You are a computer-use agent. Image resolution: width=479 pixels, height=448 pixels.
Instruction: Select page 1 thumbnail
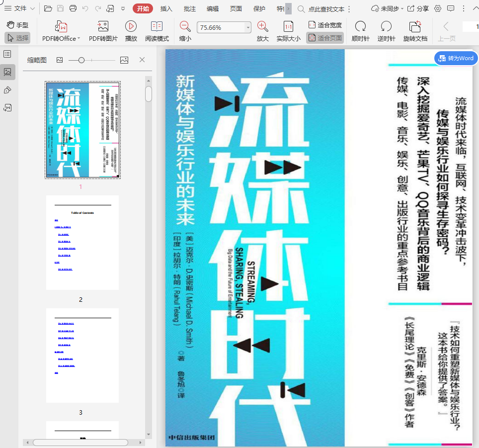(82, 130)
